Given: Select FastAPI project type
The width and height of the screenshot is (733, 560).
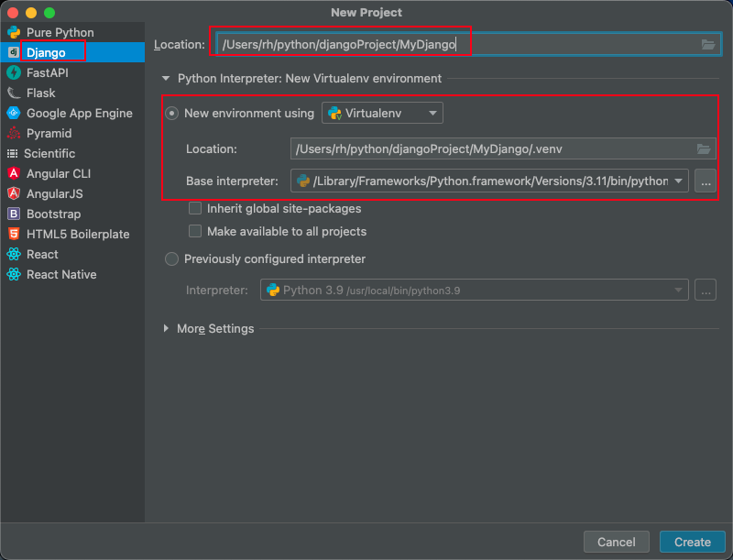Looking at the screenshot, I should tap(72, 72).
